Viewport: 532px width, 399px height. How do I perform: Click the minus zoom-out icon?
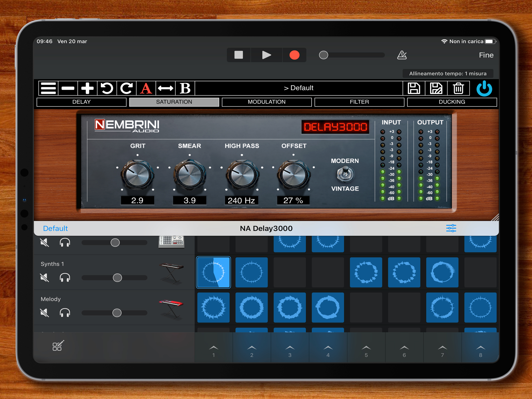coord(68,88)
